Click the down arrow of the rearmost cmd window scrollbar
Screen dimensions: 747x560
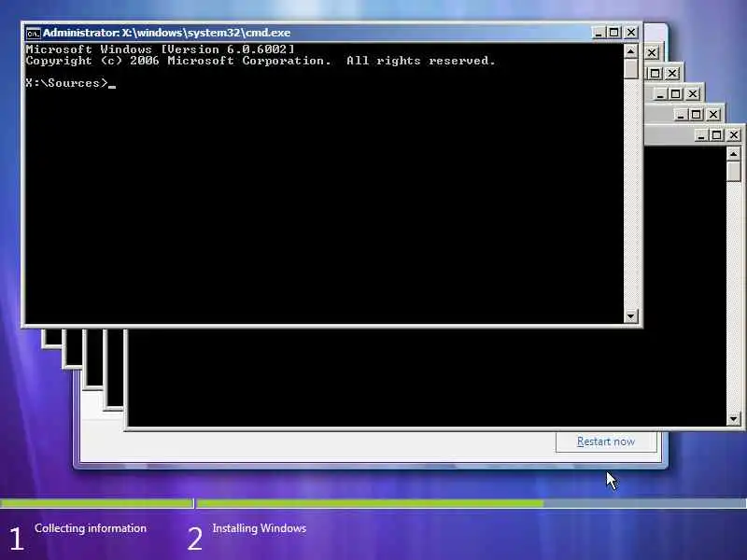pos(734,419)
